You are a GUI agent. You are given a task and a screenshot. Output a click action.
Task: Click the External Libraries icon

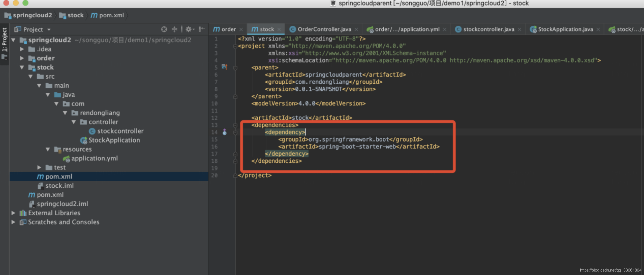click(23, 213)
